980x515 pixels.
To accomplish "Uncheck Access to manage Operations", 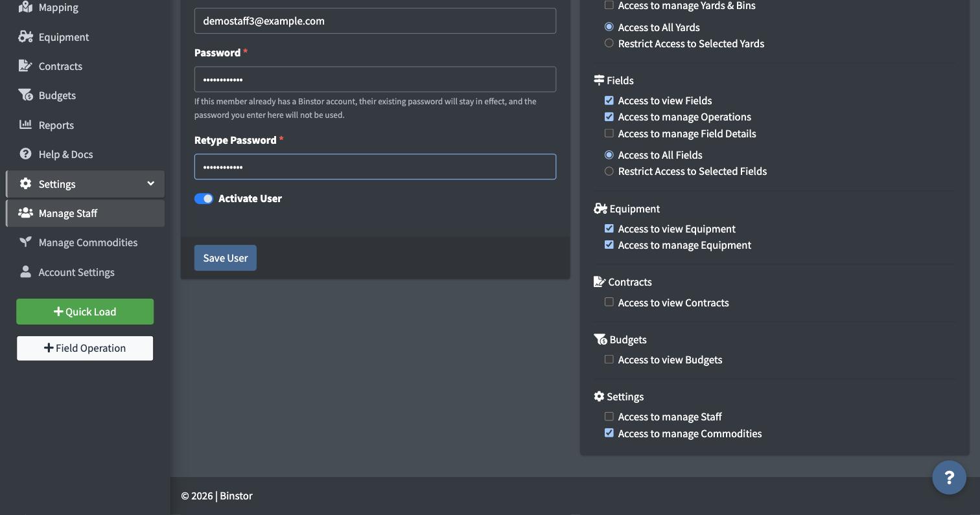I will 609,117.
